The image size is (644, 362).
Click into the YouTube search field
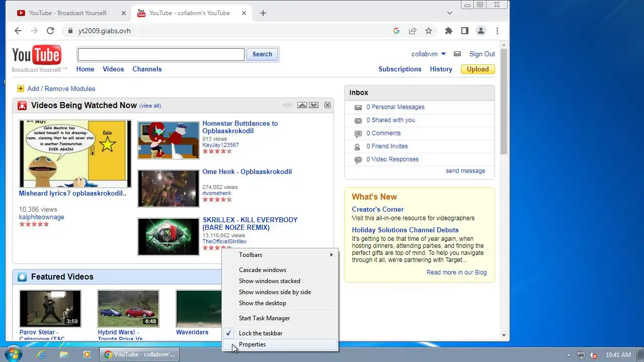coord(161,54)
